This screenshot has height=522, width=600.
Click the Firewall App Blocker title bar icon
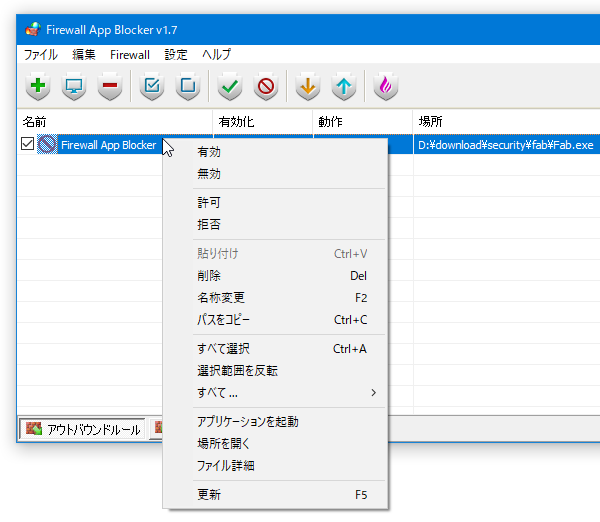tap(33, 29)
